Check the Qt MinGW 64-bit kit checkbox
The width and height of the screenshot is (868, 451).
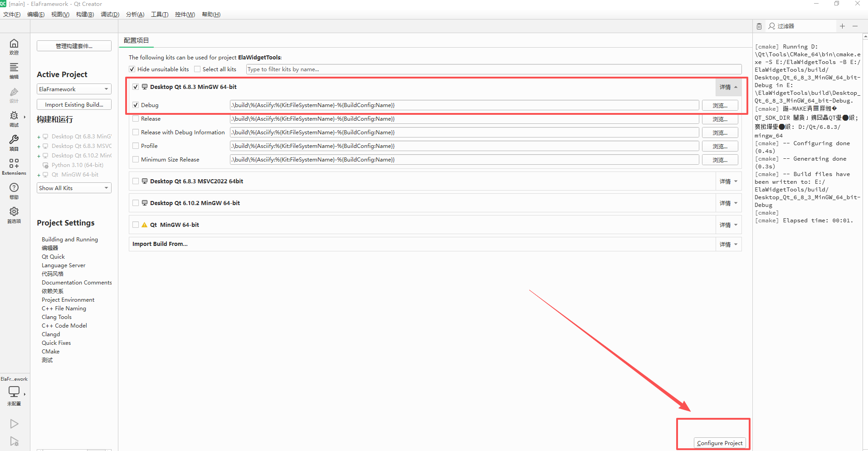pos(136,225)
